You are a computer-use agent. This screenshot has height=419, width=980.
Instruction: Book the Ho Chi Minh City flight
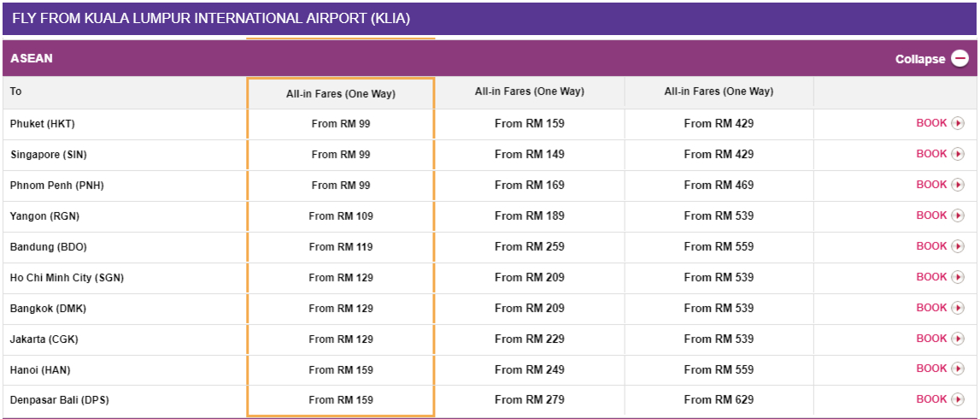931,277
